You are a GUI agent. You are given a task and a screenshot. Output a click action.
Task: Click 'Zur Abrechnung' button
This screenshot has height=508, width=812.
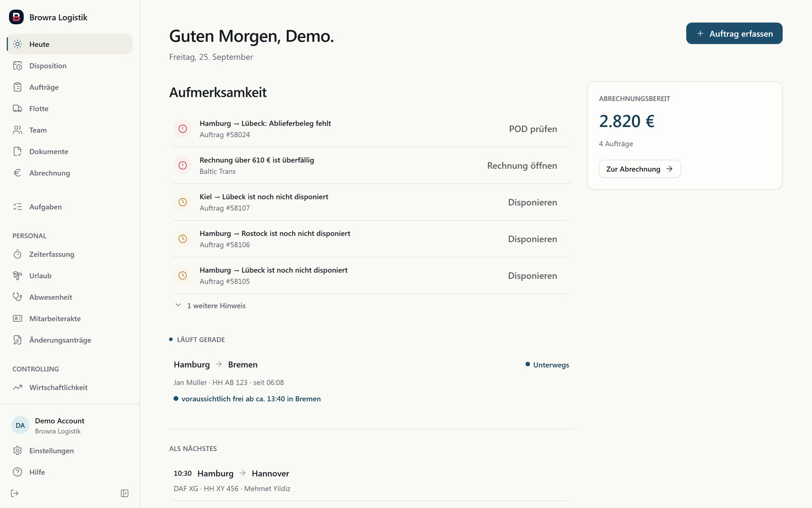pyautogui.click(x=639, y=169)
